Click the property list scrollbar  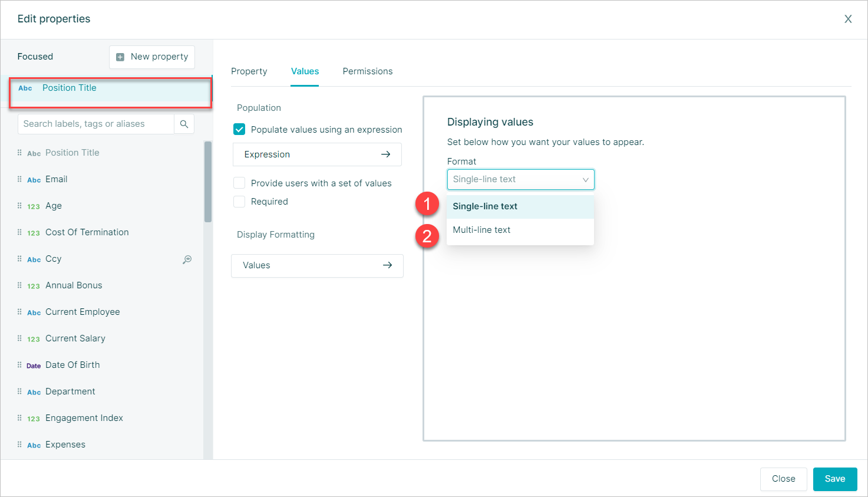click(x=208, y=182)
